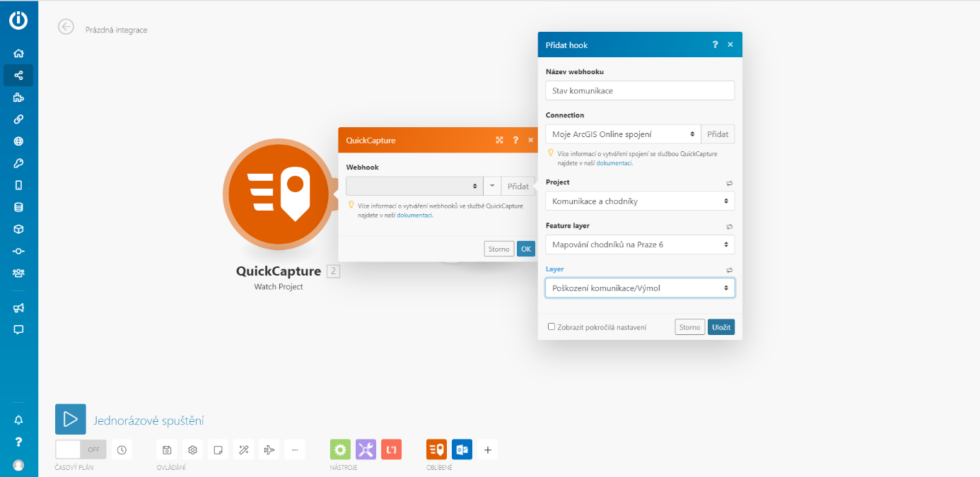
Task: Open help in the QuickCapture dialog header
Action: 515,140
